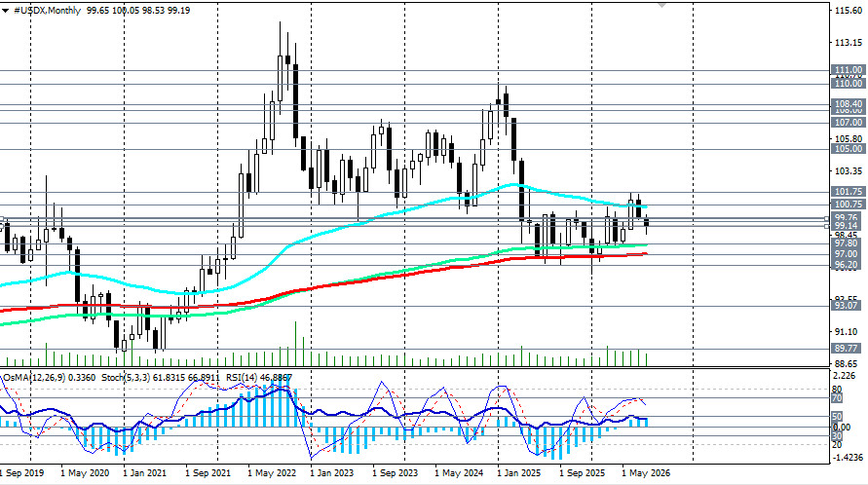Click the 115.60 price scale value
Image resolution: width=868 pixels, height=485 pixels.
pos(849,10)
